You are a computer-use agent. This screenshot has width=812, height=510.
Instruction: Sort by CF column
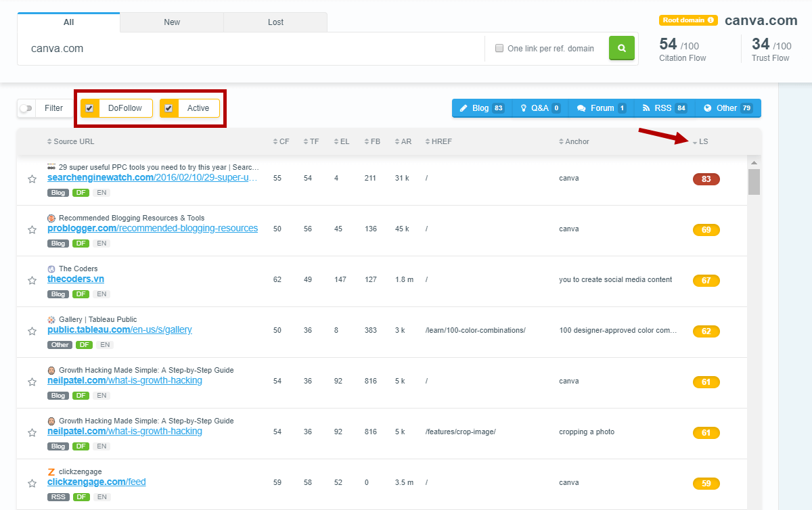281,141
